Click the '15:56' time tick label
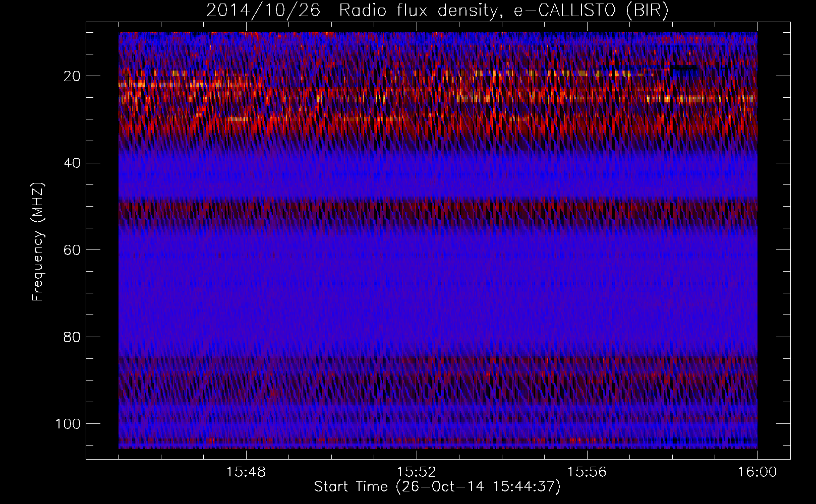 click(587, 472)
